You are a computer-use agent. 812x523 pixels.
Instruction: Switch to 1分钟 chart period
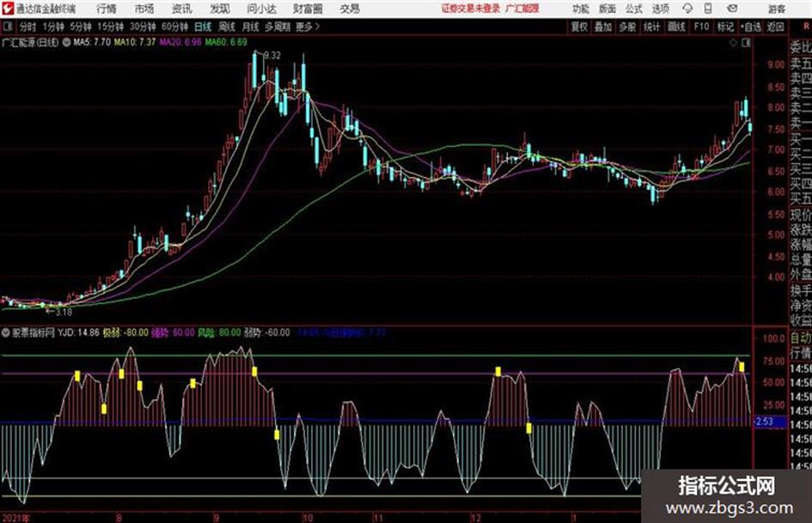pyautogui.click(x=52, y=27)
